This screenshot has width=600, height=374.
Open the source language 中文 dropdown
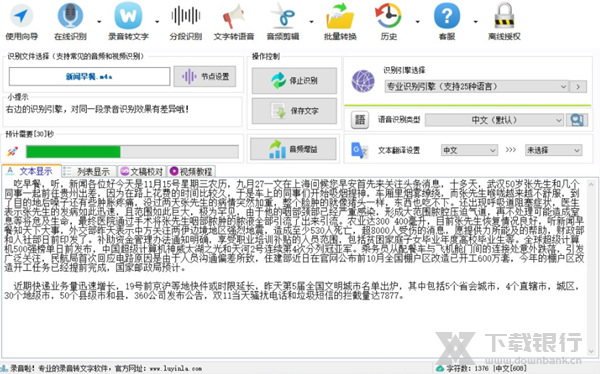tap(469, 150)
